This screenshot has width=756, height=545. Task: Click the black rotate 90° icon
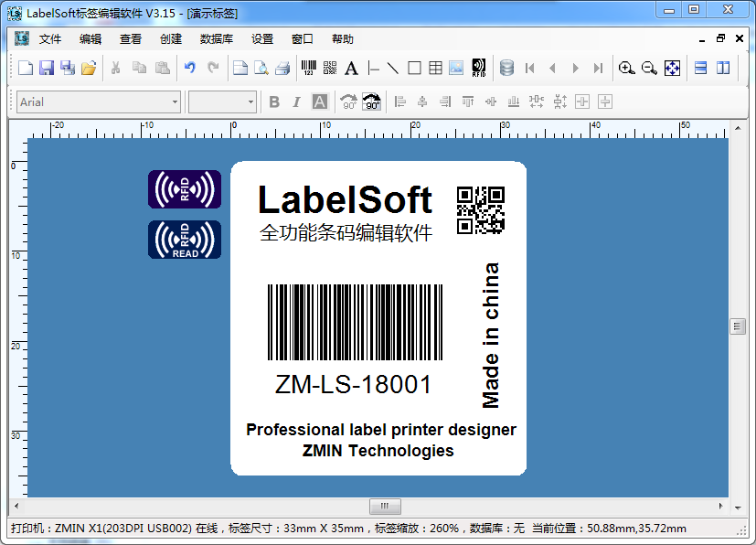(371, 102)
